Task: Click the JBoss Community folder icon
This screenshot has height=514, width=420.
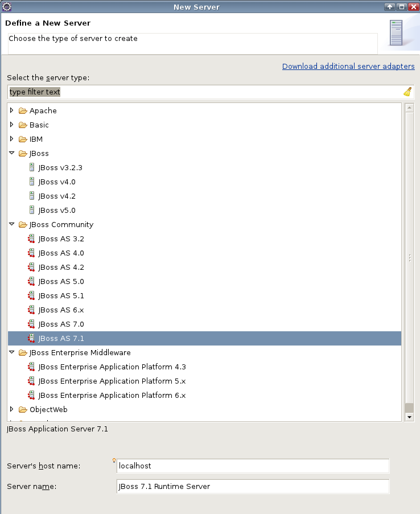Action: (x=23, y=224)
